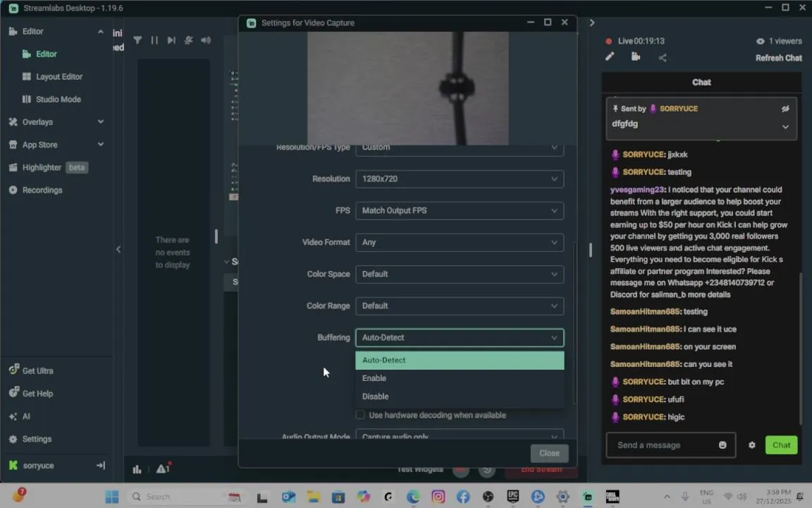812x508 pixels.
Task: Select Disable in the Buffering list
Action: (x=460, y=397)
